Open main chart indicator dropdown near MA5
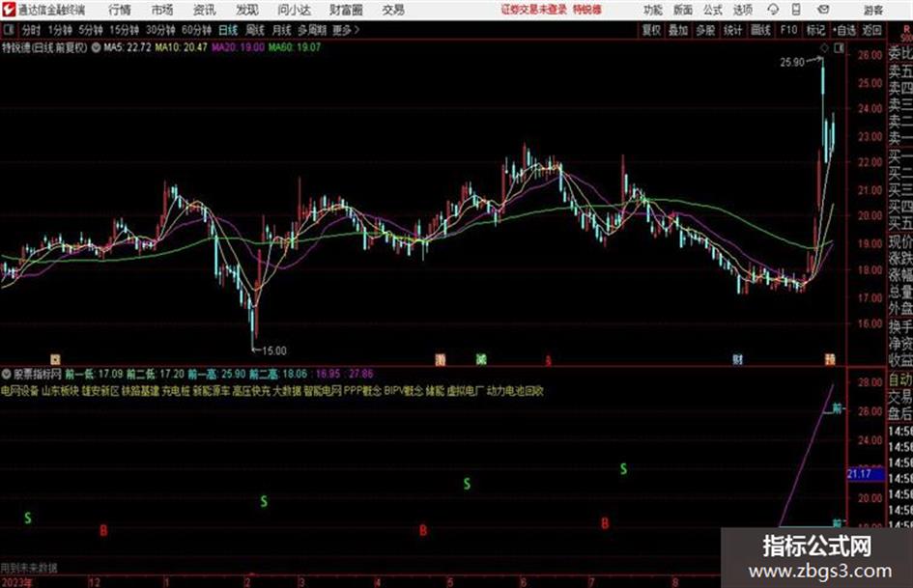This screenshot has height=588, width=913. (x=96, y=47)
